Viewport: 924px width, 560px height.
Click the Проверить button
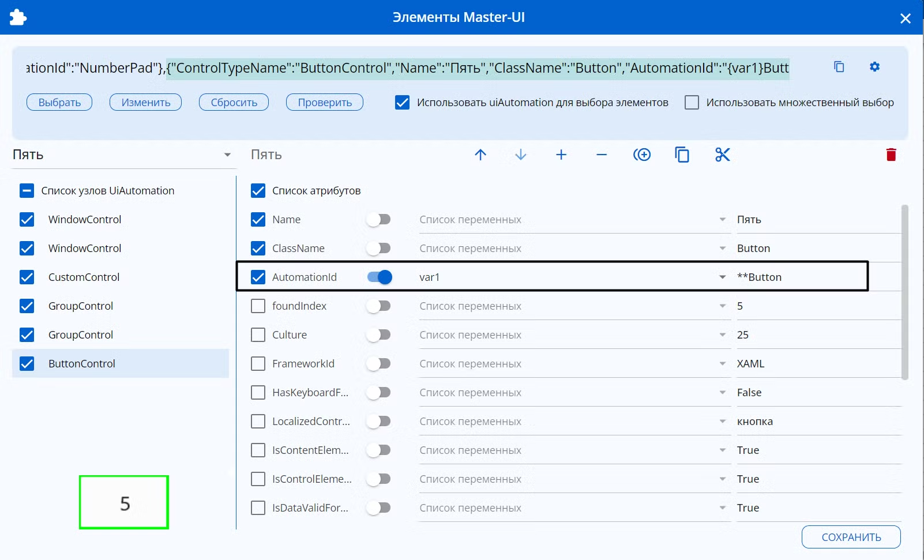click(325, 102)
